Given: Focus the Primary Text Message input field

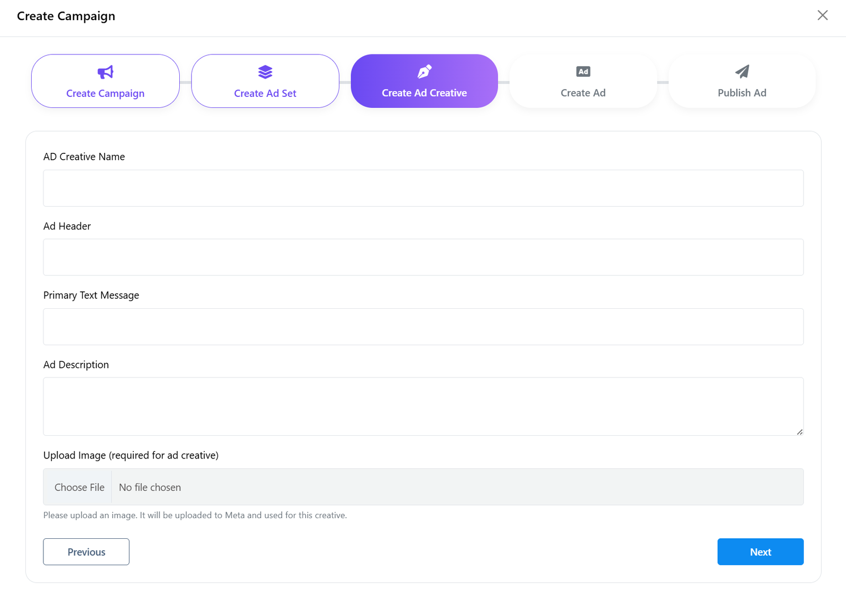Looking at the screenshot, I should click(424, 327).
